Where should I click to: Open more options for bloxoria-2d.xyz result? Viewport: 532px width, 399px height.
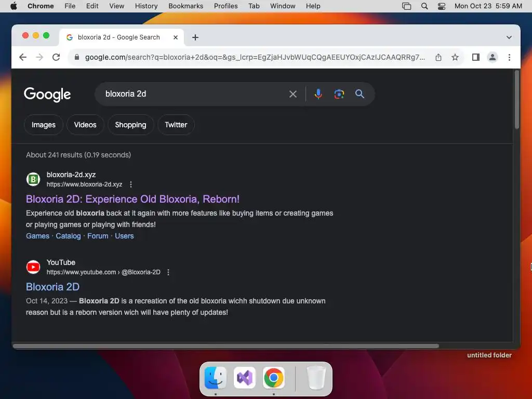131,184
